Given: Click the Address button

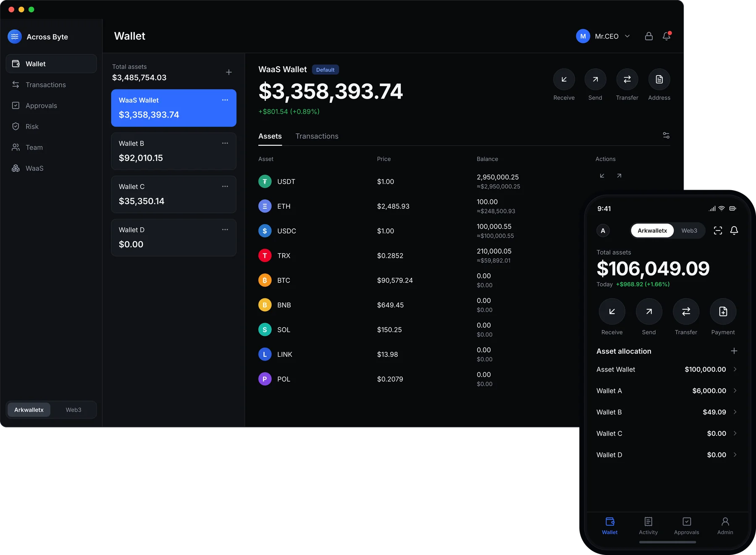Looking at the screenshot, I should click(659, 79).
